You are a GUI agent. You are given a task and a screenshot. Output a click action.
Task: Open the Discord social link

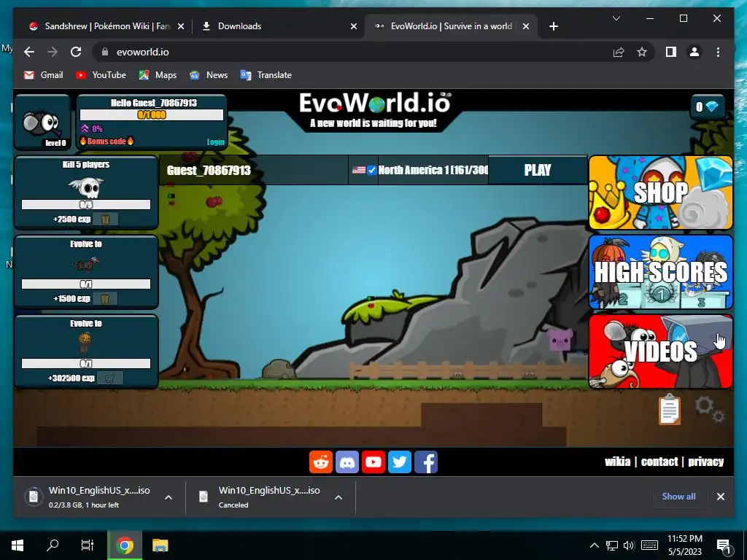coord(347,462)
